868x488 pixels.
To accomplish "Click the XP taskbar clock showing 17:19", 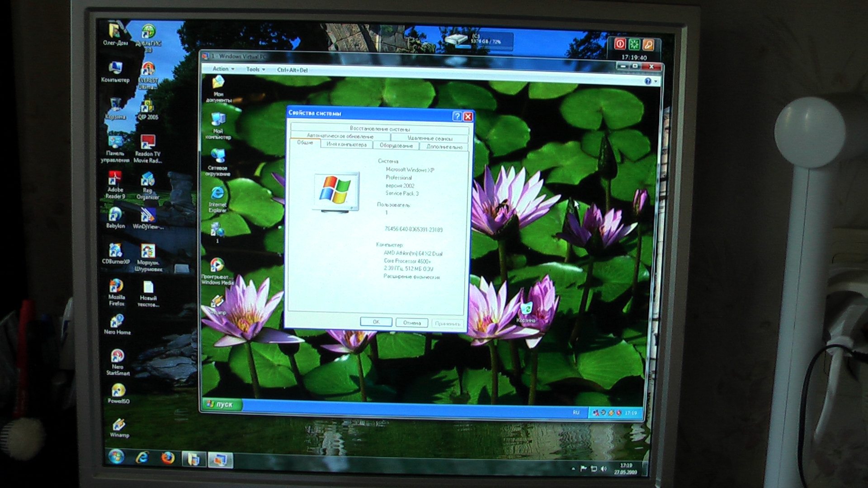I will (x=631, y=413).
